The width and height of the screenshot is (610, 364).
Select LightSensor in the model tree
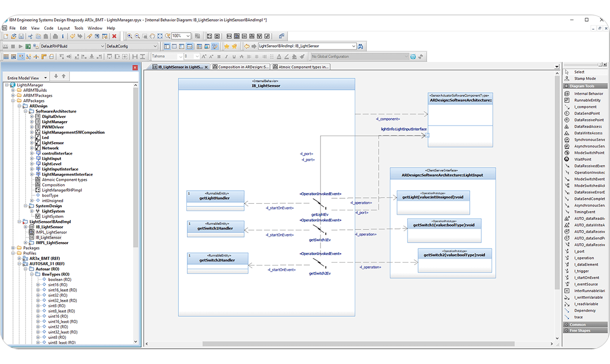[53, 143]
